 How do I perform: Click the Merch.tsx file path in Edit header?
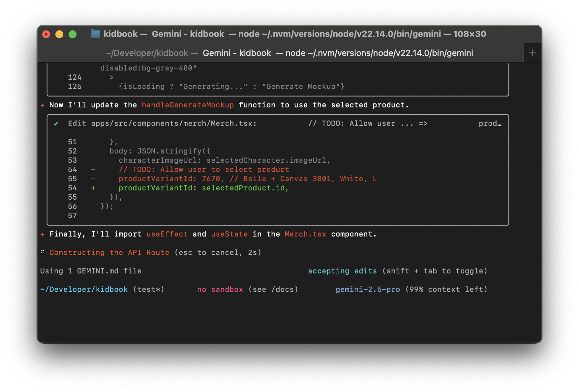pos(173,124)
